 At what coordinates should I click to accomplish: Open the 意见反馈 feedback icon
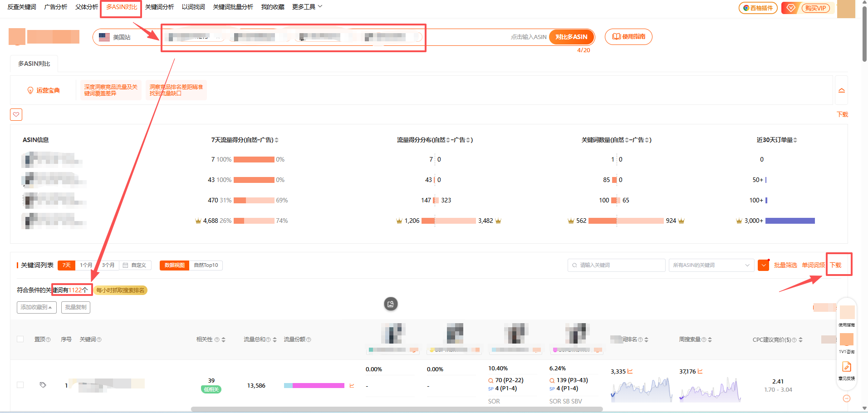coord(846,368)
